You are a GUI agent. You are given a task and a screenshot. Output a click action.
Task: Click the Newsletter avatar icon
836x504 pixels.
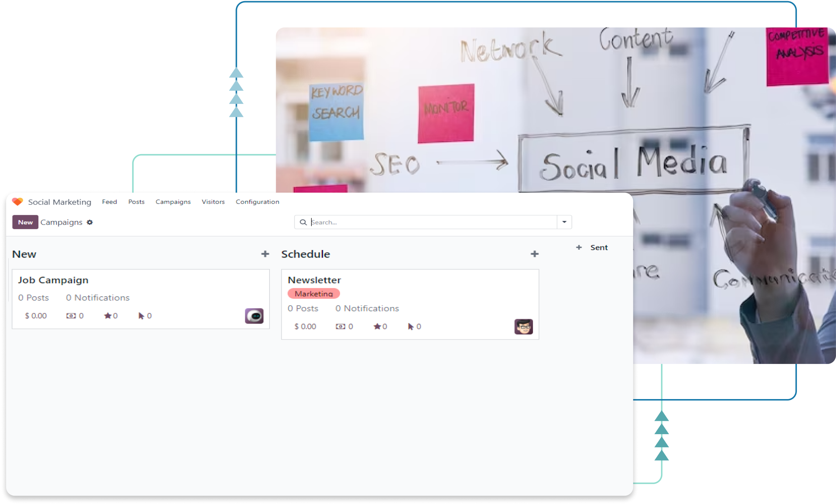[524, 327]
